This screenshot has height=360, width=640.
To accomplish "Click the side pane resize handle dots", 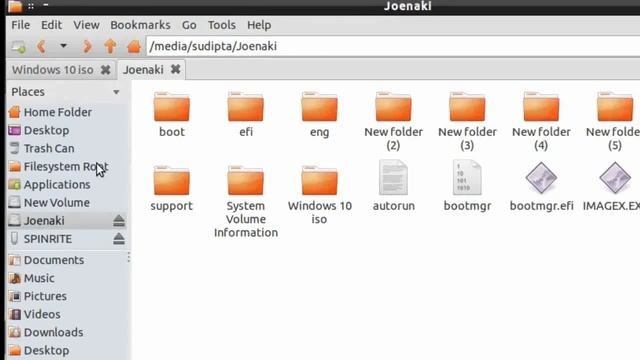I will point(129,257).
